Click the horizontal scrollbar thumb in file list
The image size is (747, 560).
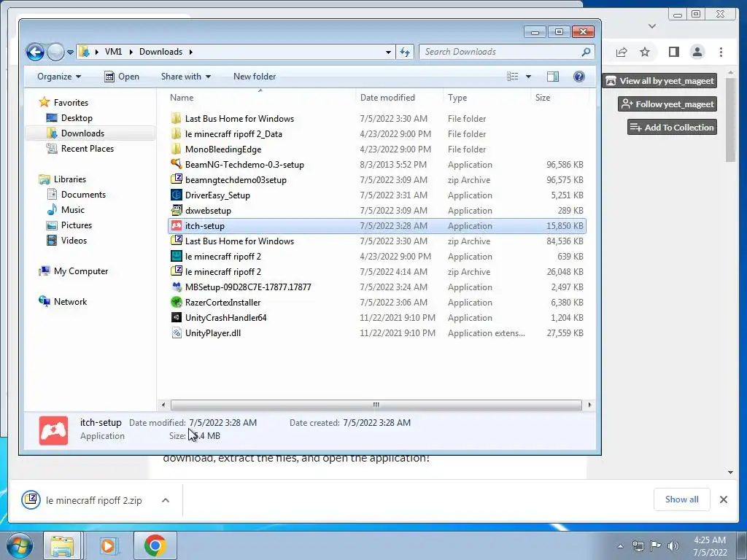pyautogui.click(x=376, y=405)
